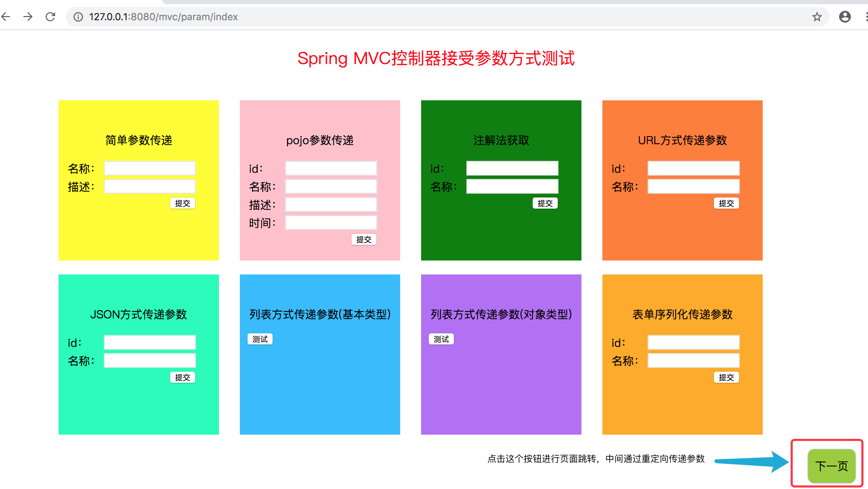Click the 名称 field in pojo参数传递
This screenshot has width=868, height=489.
click(331, 186)
